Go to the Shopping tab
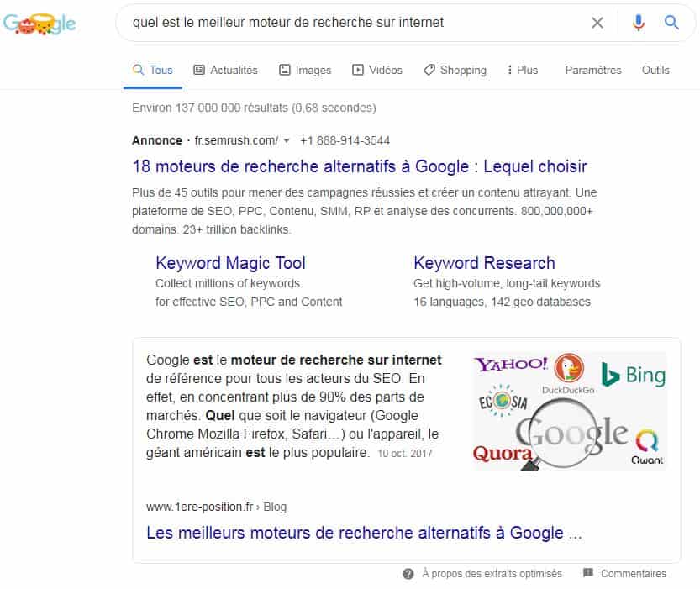This screenshot has width=700, height=589. 455,70
